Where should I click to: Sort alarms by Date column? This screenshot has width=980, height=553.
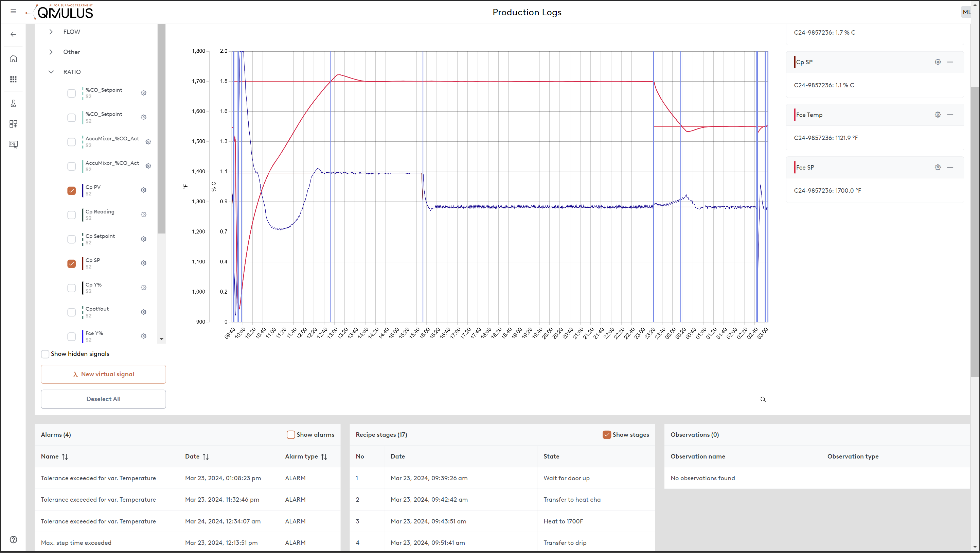click(x=206, y=456)
